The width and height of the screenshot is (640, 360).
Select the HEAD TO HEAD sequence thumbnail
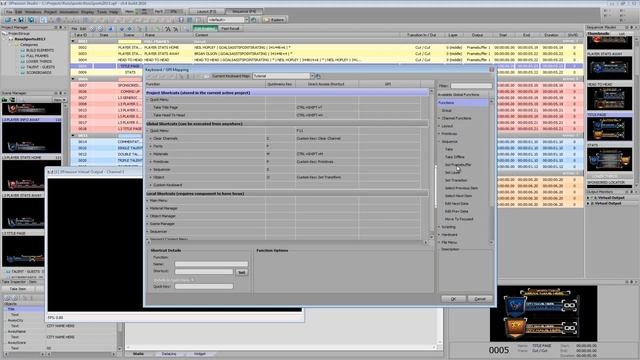click(609, 98)
